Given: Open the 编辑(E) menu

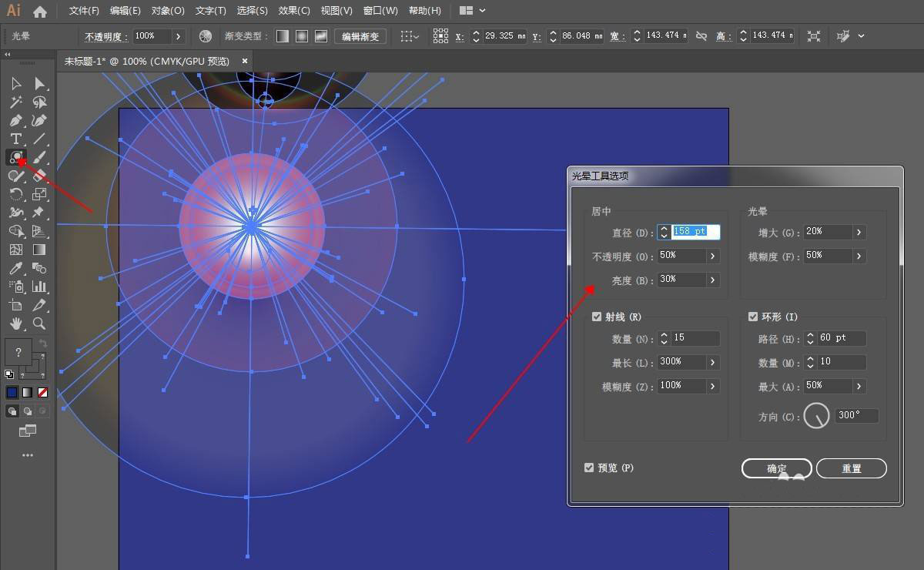Looking at the screenshot, I should pyautogui.click(x=126, y=11).
